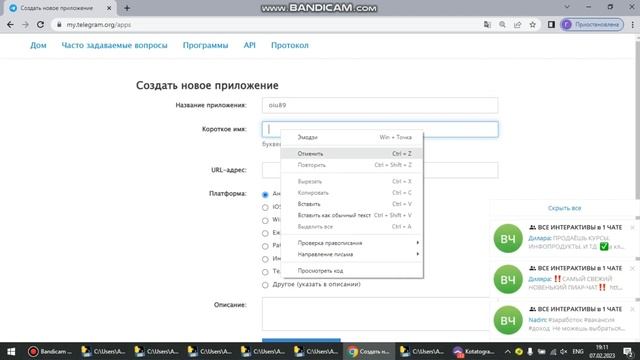The height and width of the screenshot is (360, 640).
Task: Open the Chrome side panel icon
Action: point(551,24)
